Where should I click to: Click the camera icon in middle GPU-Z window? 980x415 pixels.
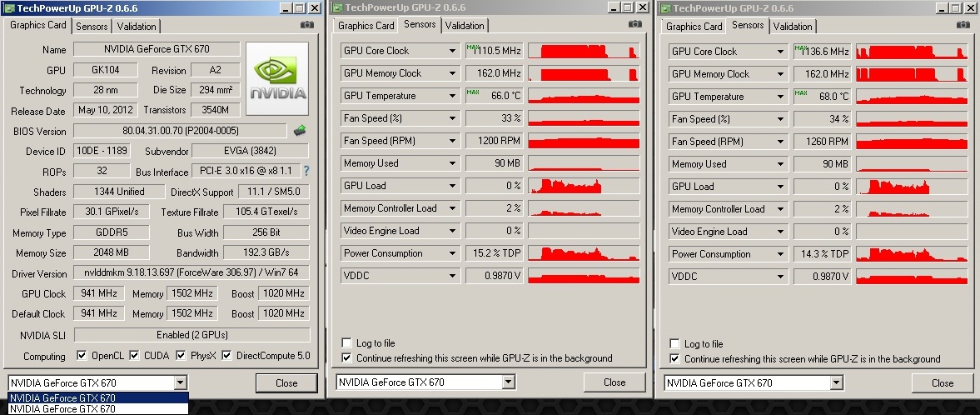click(635, 24)
